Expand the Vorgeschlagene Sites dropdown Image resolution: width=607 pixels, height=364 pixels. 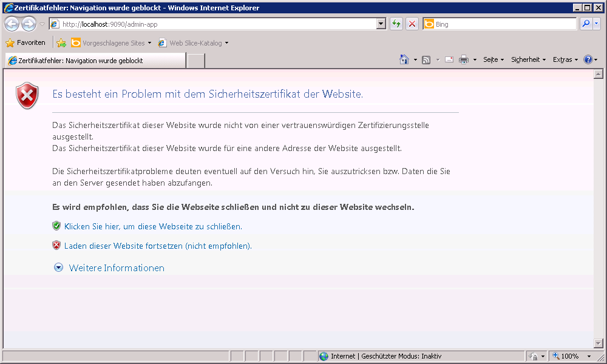coord(149,43)
